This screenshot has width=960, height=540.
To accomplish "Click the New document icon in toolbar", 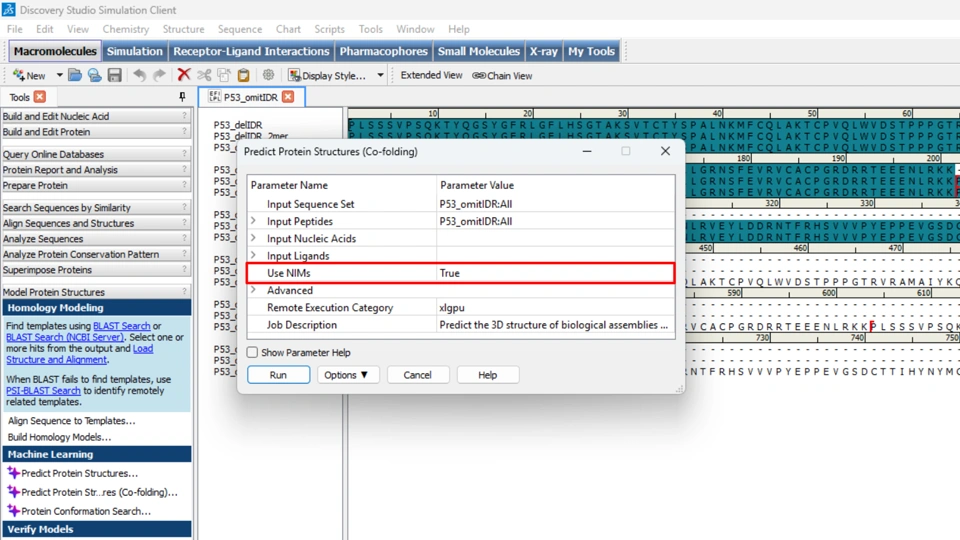I will pyautogui.click(x=19, y=75).
